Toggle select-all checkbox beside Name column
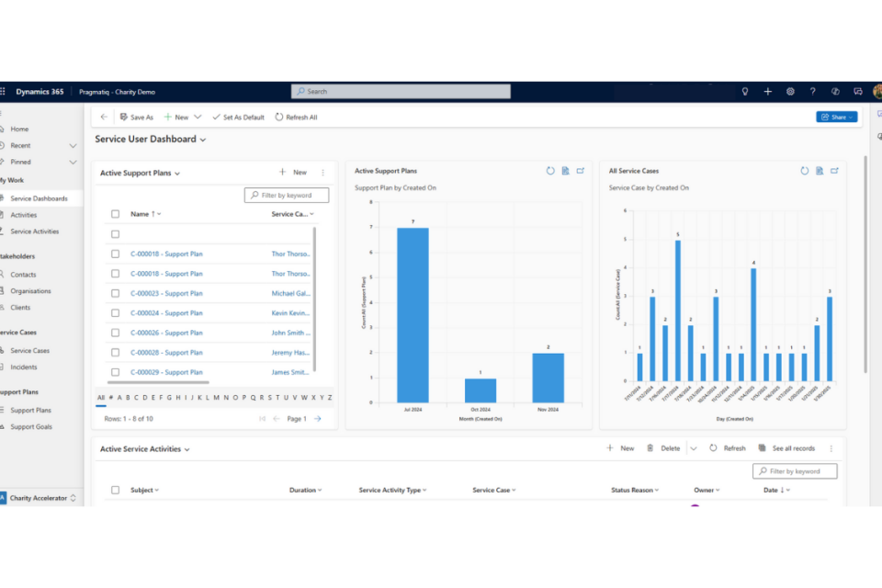The height and width of the screenshot is (588, 882). (115, 214)
